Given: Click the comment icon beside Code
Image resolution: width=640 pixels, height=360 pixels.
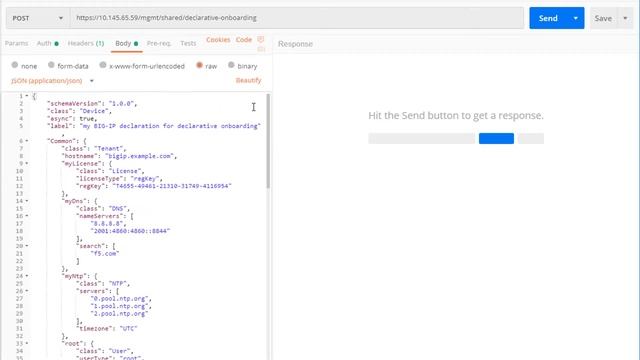Looking at the screenshot, I should point(261,40).
